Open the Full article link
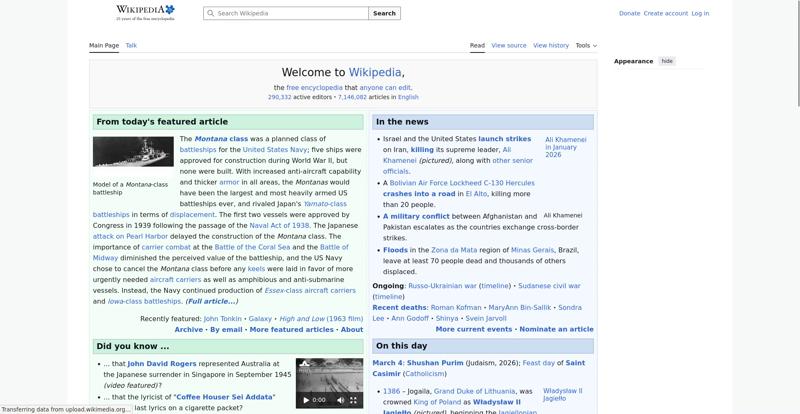The image size is (800, 414). tap(211, 301)
